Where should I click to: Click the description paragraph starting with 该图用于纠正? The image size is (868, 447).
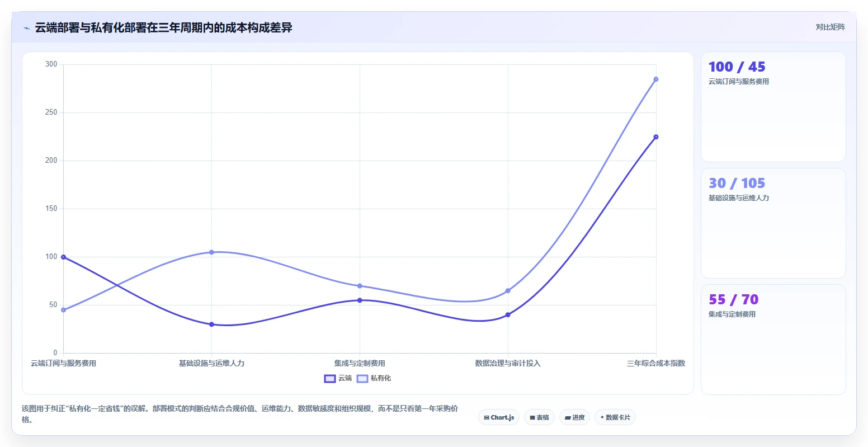(240, 414)
